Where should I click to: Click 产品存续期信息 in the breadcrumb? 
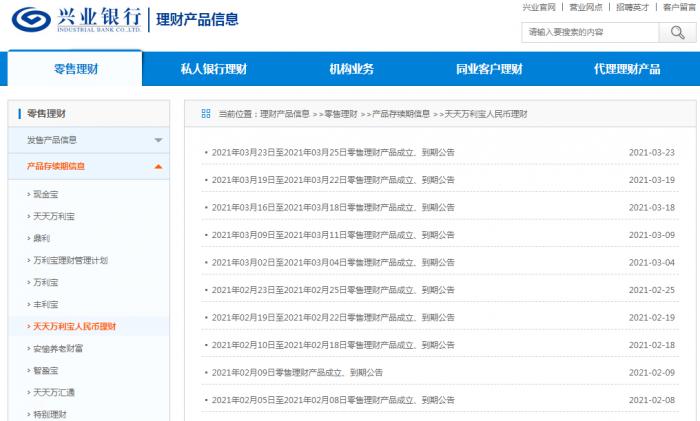400,114
